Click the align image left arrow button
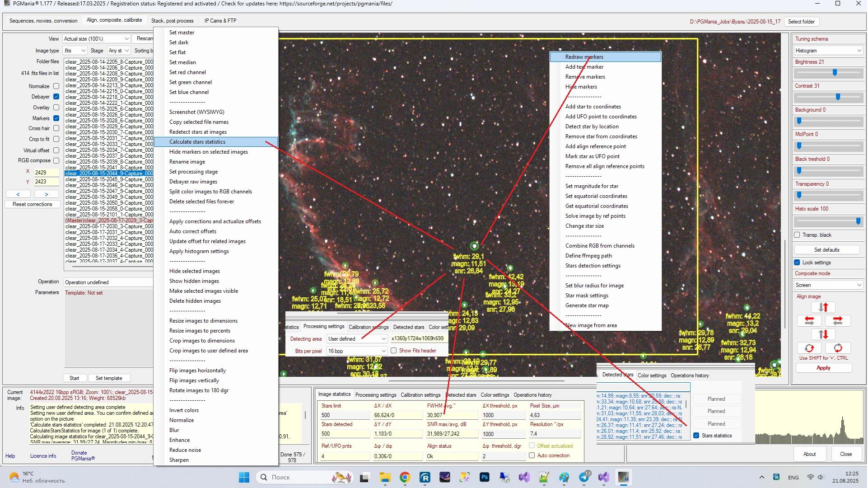This screenshot has height=488, width=868. pyautogui.click(x=809, y=321)
